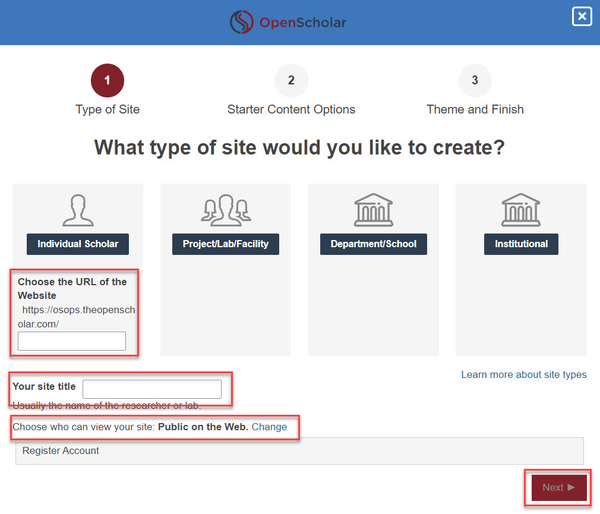600x514 pixels.
Task: Click into the site title text box
Action: [152, 389]
